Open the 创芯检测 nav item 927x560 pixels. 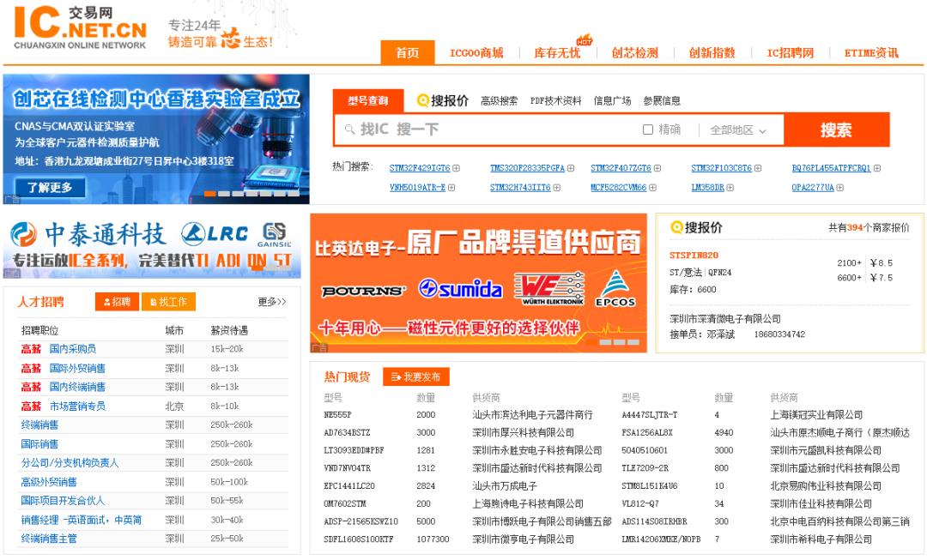pos(634,53)
